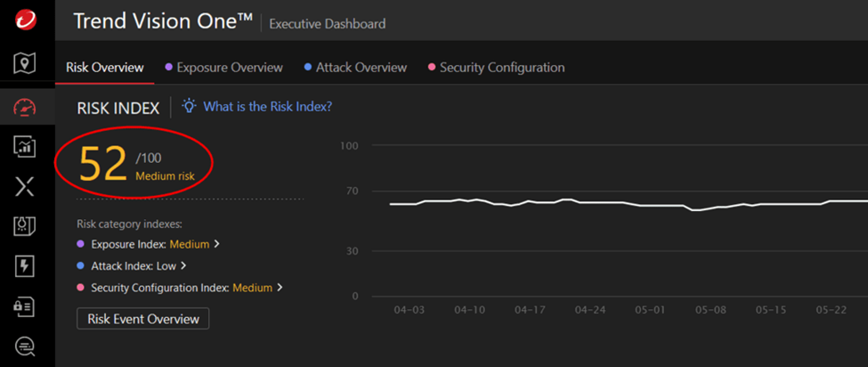Select the red gauge dashboard sidebar icon

pyautogui.click(x=25, y=107)
